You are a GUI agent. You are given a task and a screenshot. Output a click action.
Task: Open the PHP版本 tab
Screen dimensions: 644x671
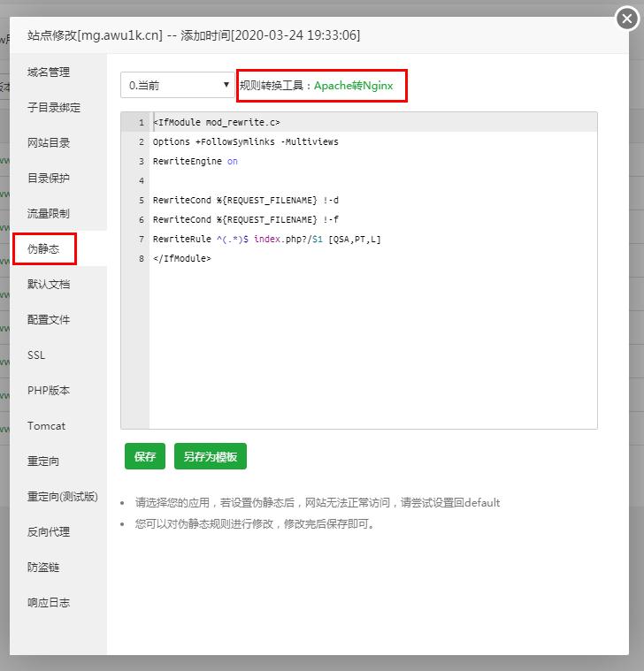[49, 390]
